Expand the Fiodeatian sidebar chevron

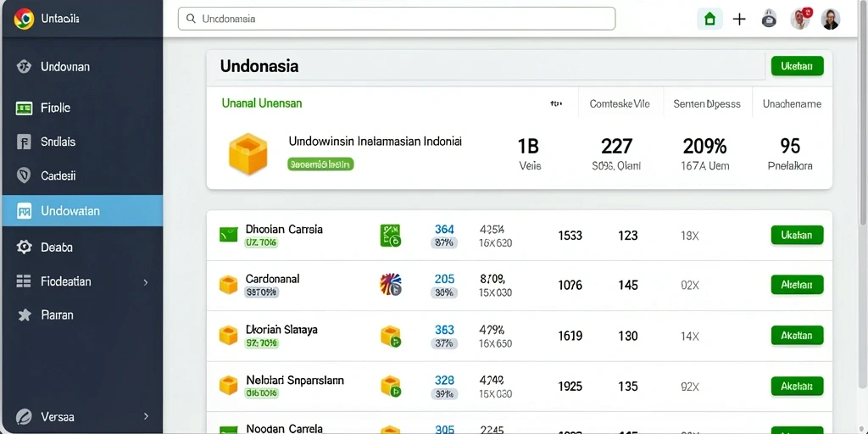click(146, 281)
